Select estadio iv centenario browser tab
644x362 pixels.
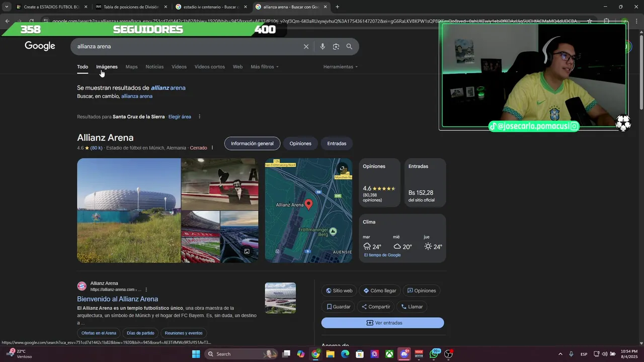click(x=211, y=7)
